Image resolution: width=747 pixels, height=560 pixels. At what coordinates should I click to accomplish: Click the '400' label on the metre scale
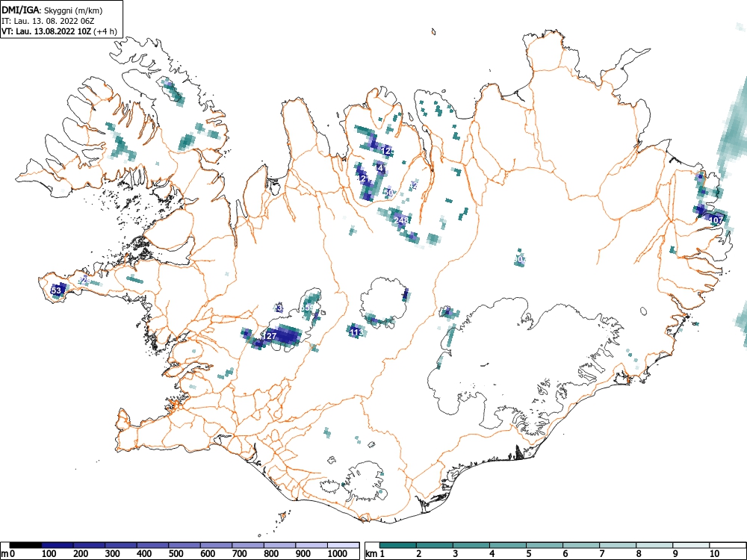click(144, 554)
